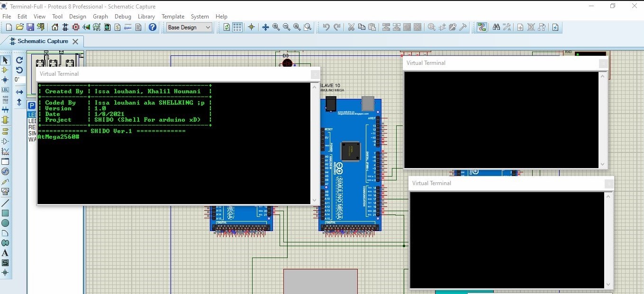Create a new project with the blank page icon

click(x=9, y=27)
